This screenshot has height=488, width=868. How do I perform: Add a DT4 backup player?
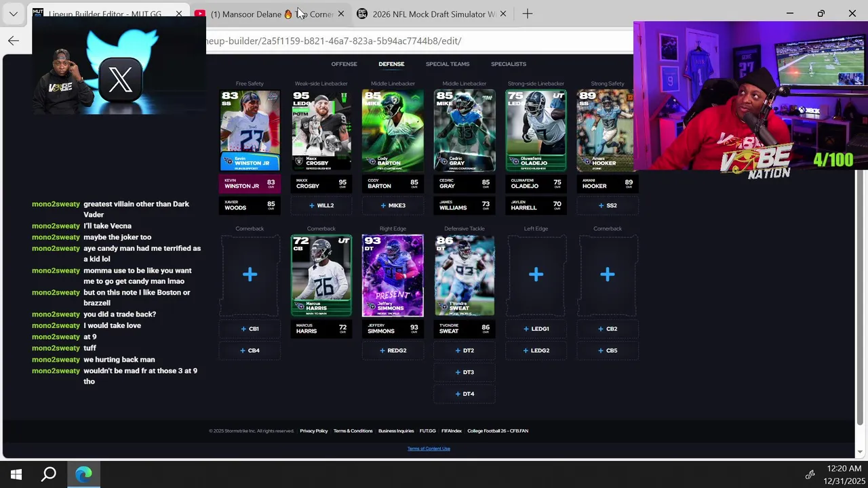[465, 394]
